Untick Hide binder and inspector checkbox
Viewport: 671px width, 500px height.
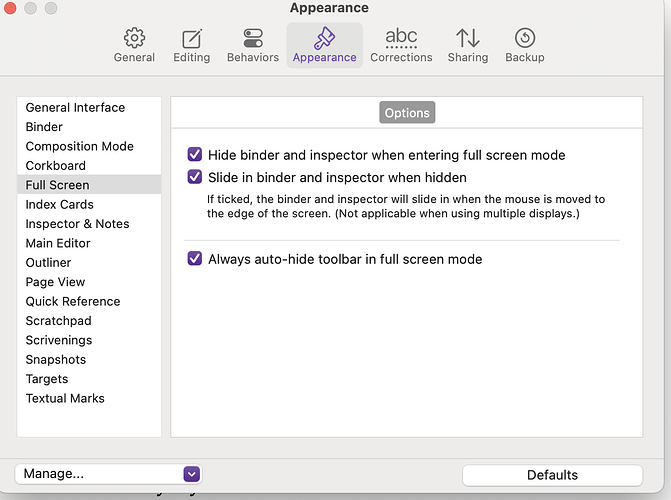(195, 155)
